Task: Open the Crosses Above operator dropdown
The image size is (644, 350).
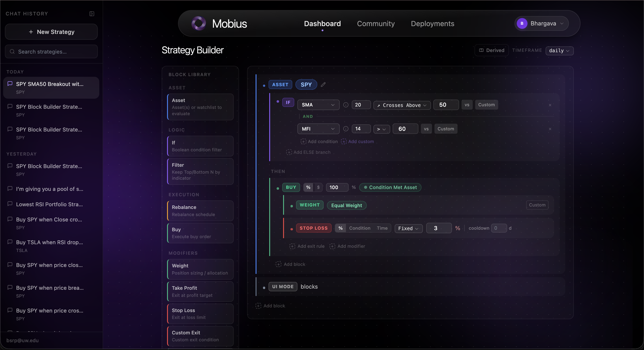Action: (x=402, y=105)
